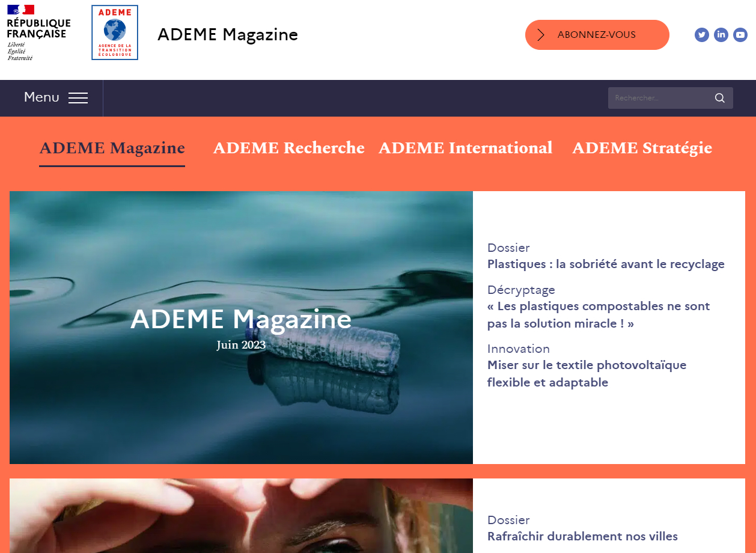The width and height of the screenshot is (756, 553).
Task: Switch to the ADEME Stratégie tab
Action: [x=642, y=148]
